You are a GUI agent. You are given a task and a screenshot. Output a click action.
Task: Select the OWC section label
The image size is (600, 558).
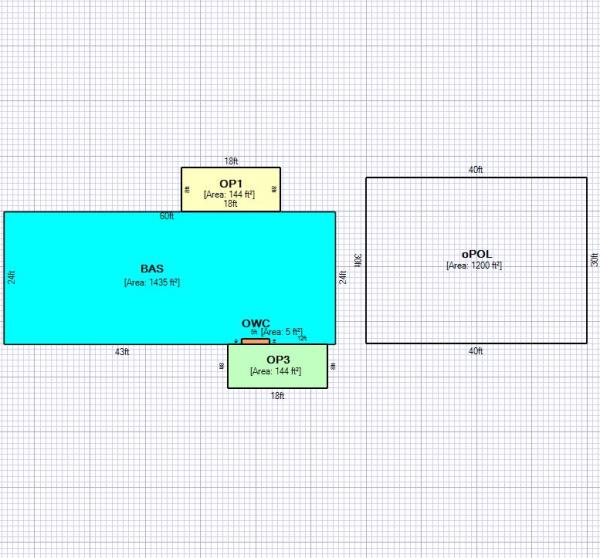[x=256, y=323]
